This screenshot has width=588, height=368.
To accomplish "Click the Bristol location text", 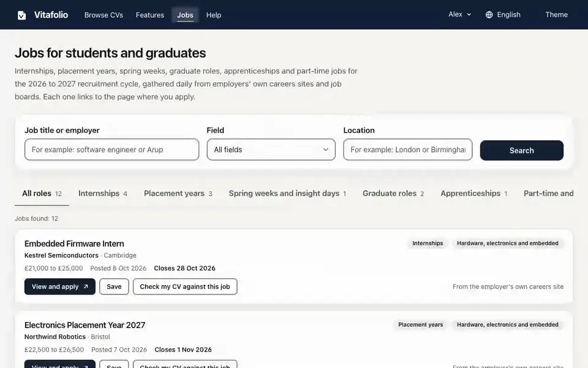I will click(100, 337).
